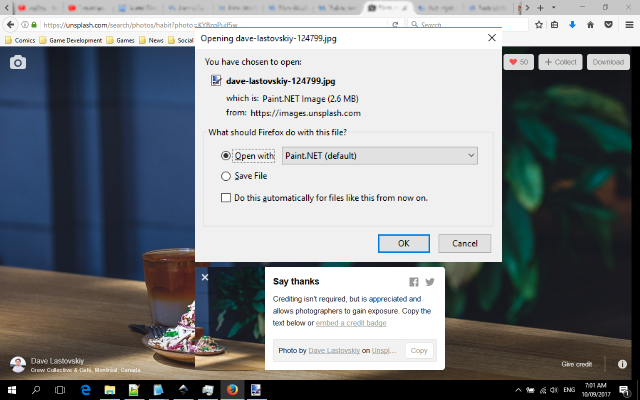View site identity padlock icon
640x400 pixels.
click(34, 25)
